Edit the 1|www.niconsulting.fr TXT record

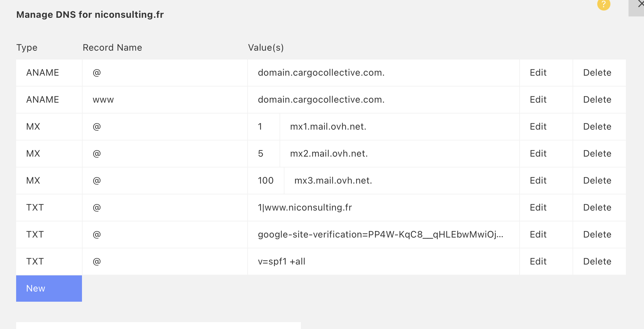coord(538,208)
